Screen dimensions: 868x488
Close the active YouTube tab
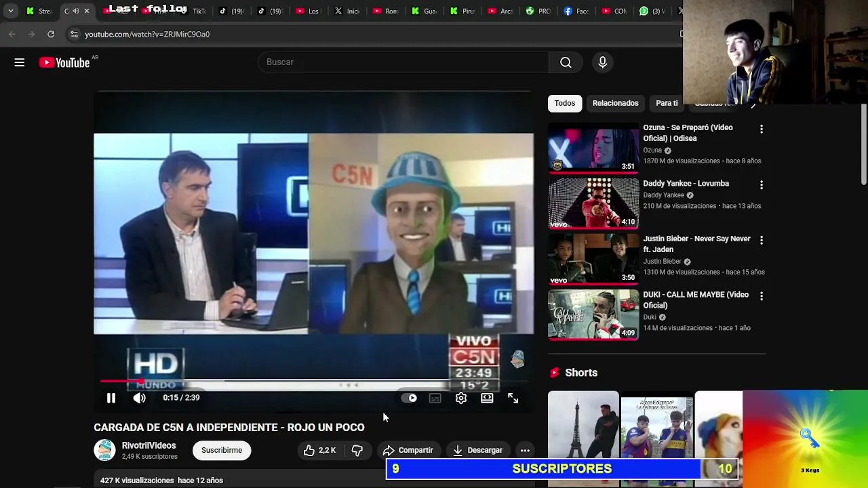click(87, 11)
